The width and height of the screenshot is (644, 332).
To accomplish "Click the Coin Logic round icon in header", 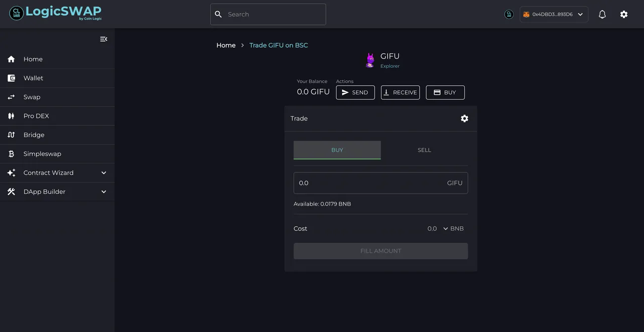I will click(x=509, y=14).
